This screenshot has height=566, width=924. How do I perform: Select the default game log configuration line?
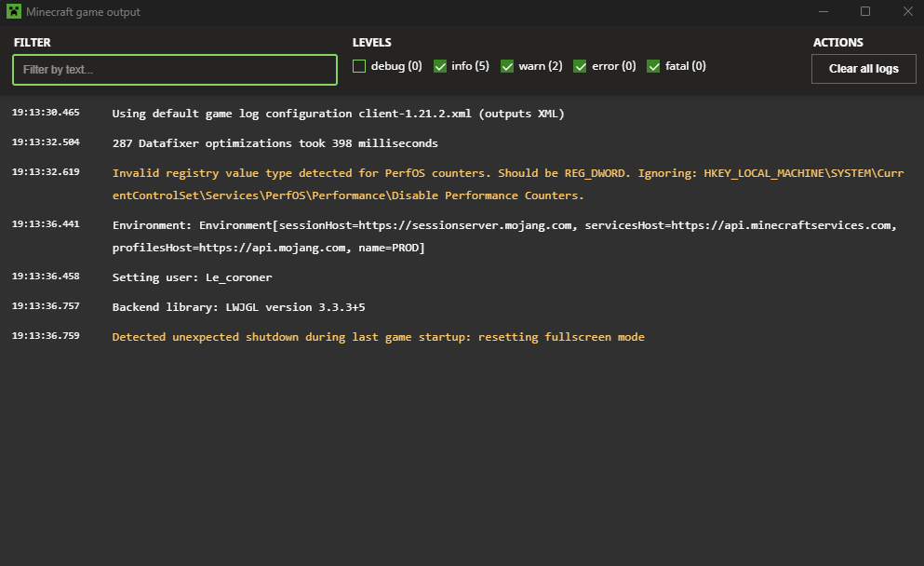(x=338, y=114)
